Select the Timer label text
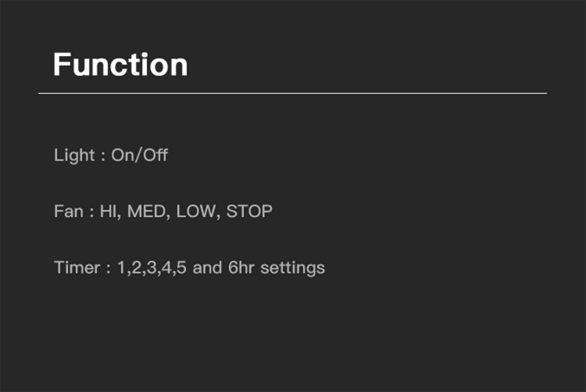 coord(77,268)
